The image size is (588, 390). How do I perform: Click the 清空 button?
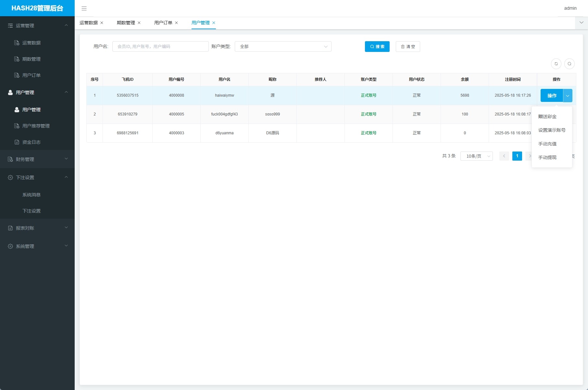(x=408, y=47)
